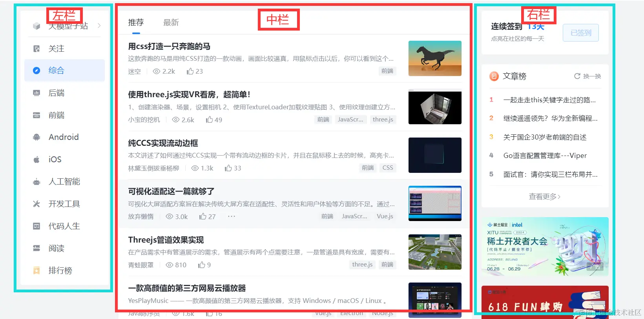Click the 排行榜 bookmark icon
The height and width of the screenshot is (319, 644).
(x=36, y=270)
